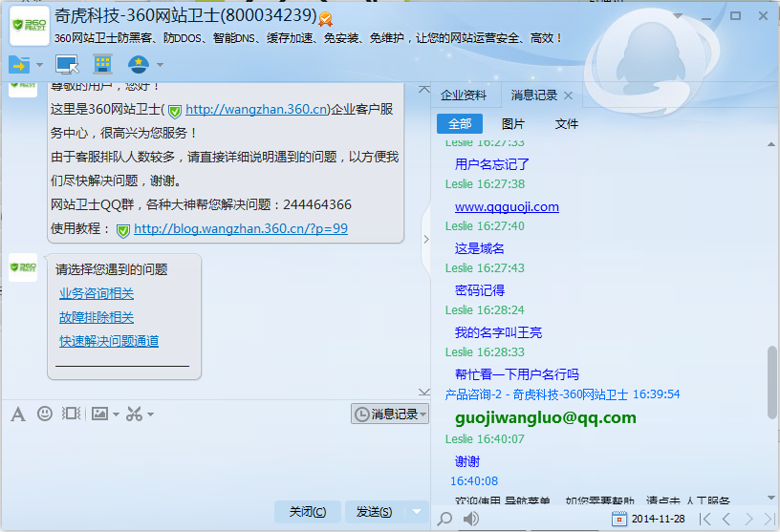Screen dimensions: 780x532
Task: Minimize the chat window
Action: [706, 17]
